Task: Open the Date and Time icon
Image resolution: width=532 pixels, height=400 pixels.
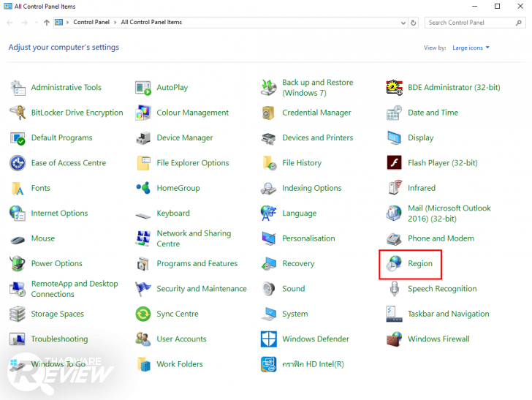Action: (395, 113)
